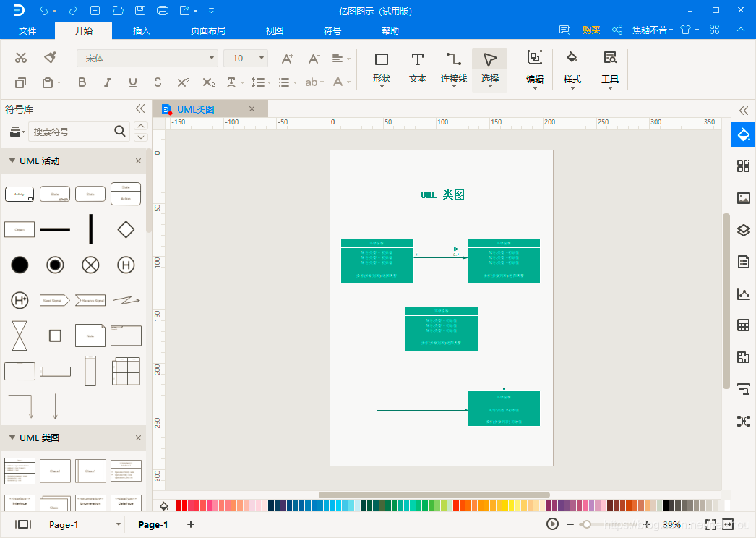Open the Layers panel in right sidebar
Screen dimensions: 756x538
[744, 230]
